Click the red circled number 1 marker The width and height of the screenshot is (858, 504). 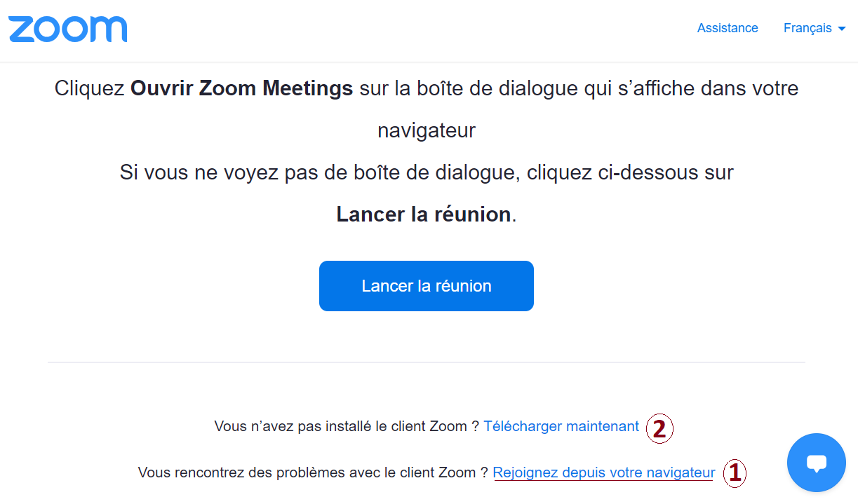pyautogui.click(x=735, y=473)
